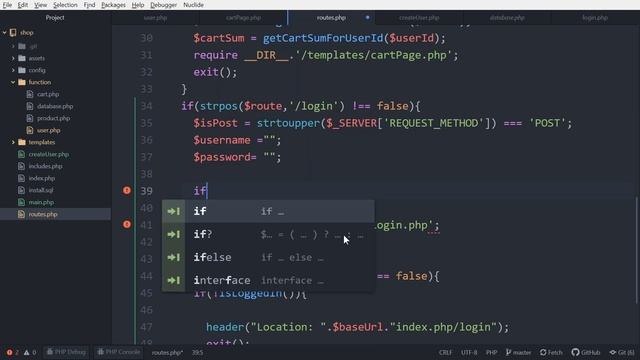Click the templates folder icon
This screenshot has width=640, height=360.
click(22, 142)
